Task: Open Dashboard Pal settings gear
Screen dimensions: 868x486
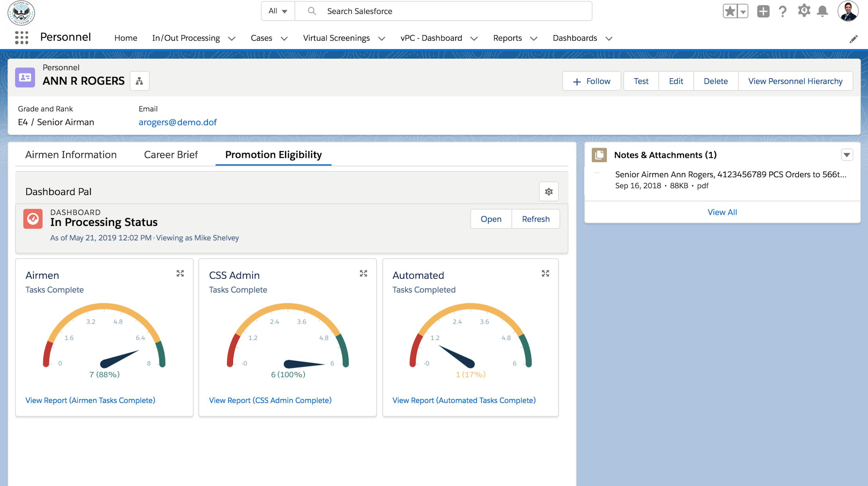Action: click(x=548, y=191)
